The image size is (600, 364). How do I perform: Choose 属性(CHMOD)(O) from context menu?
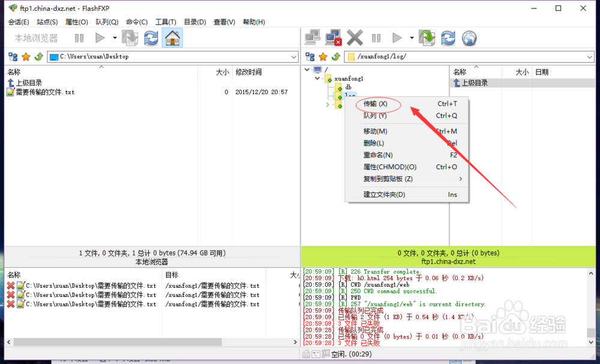(407, 167)
